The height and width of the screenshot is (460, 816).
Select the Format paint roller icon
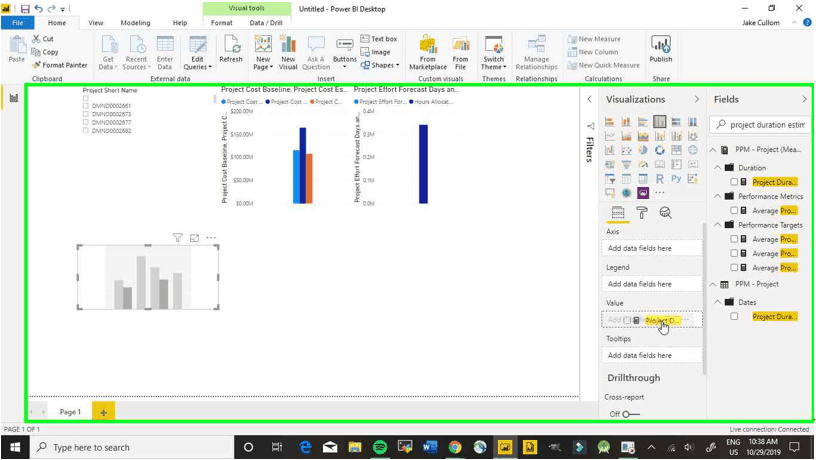pos(642,212)
